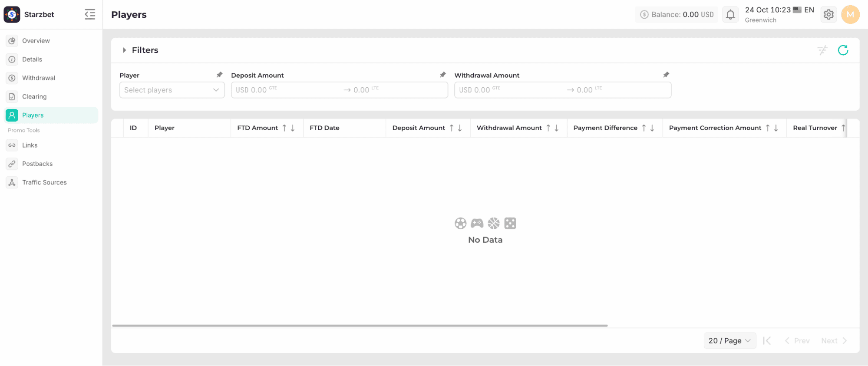Image resolution: width=868 pixels, height=366 pixels.
Task: Click the Balance 0.00 USD indicator
Action: pos(677,15)
